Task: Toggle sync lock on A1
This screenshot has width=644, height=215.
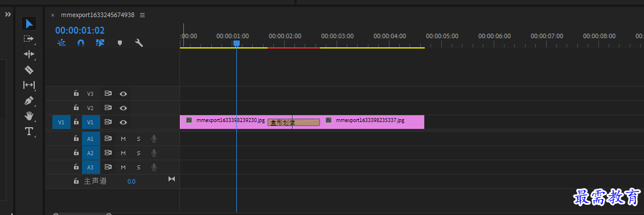Action: [x=108, y=139]
